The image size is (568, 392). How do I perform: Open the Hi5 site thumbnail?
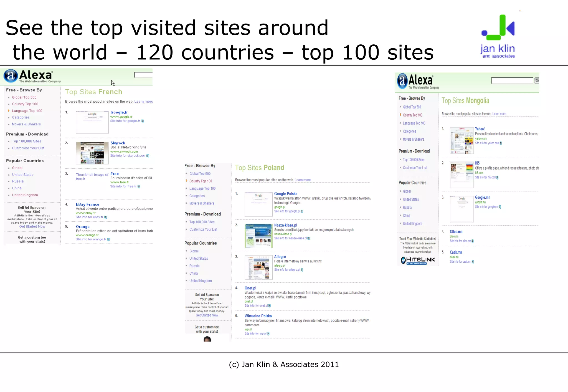tap(462, 175)
